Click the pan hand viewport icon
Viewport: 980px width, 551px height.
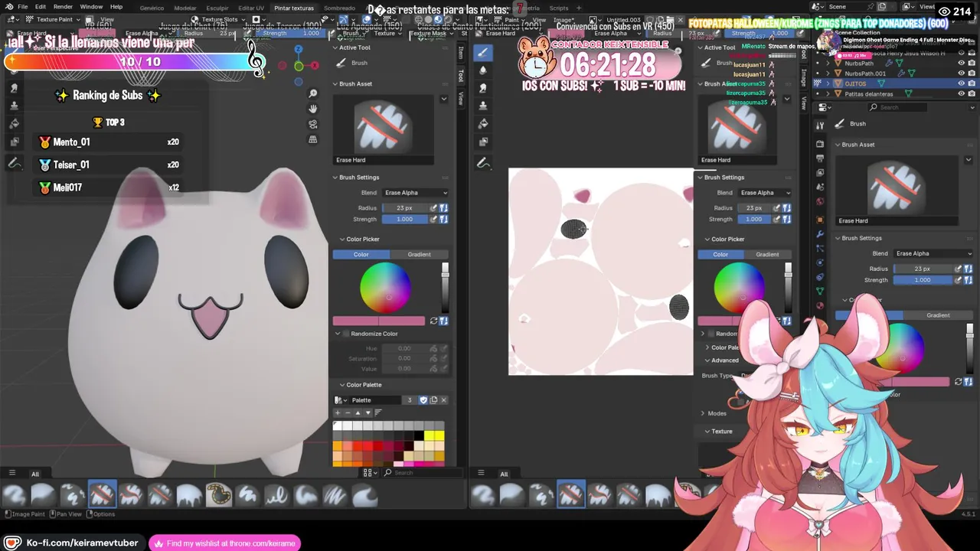[x=313, y=109]
